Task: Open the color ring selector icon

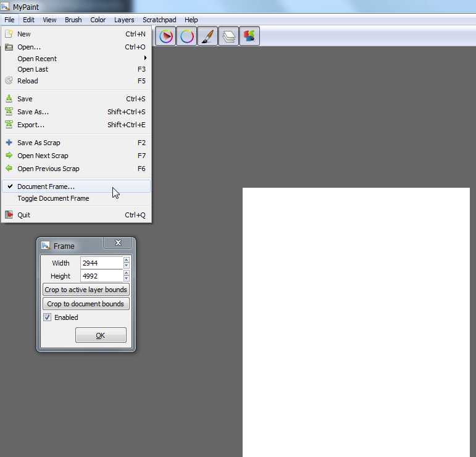Action: [186, 36]
